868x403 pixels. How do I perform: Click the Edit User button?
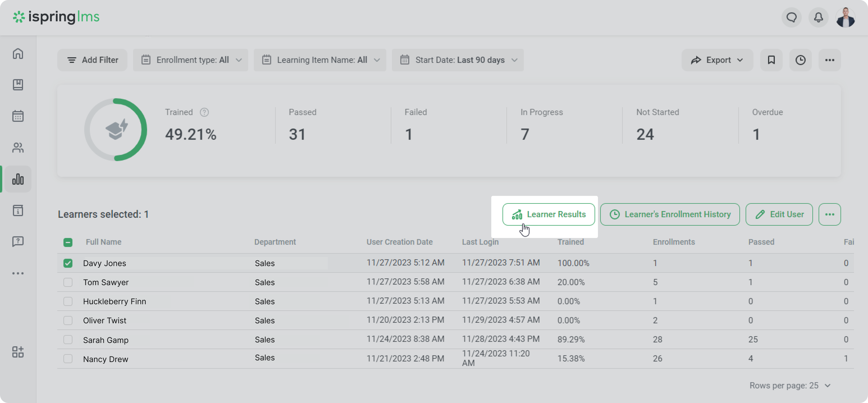(x=779, y=214)
